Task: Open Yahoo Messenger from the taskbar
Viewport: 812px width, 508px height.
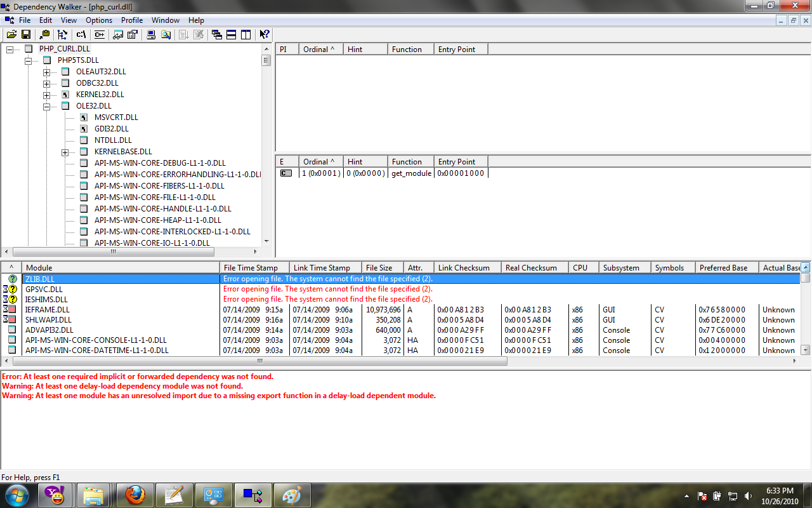Action: pyautogui.click(x=55, y=495)
